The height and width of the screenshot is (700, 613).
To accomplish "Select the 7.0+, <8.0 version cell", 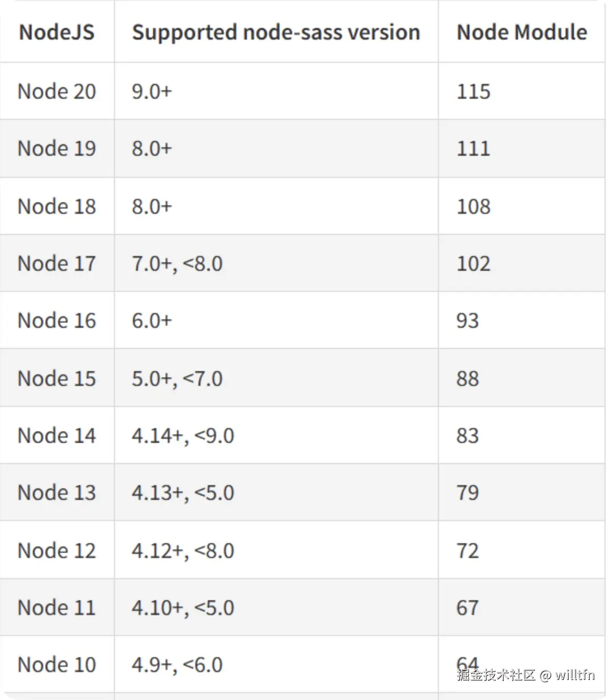I will point(177,263).
